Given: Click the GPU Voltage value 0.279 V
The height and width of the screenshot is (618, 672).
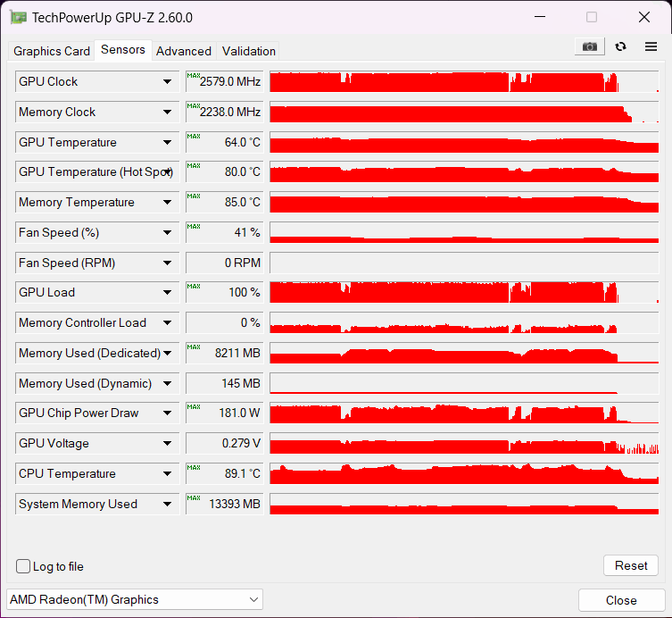Looking at the screenshot, I should click(x=225, y=444).
